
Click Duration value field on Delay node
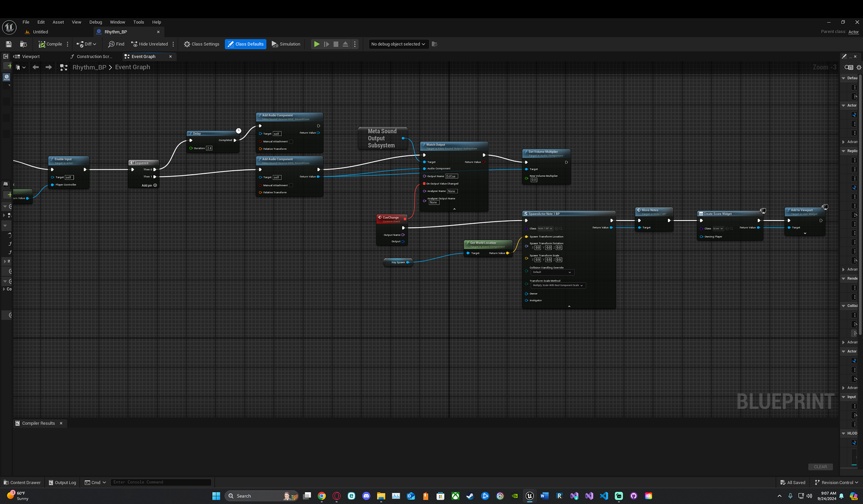[x=209, y=148]
